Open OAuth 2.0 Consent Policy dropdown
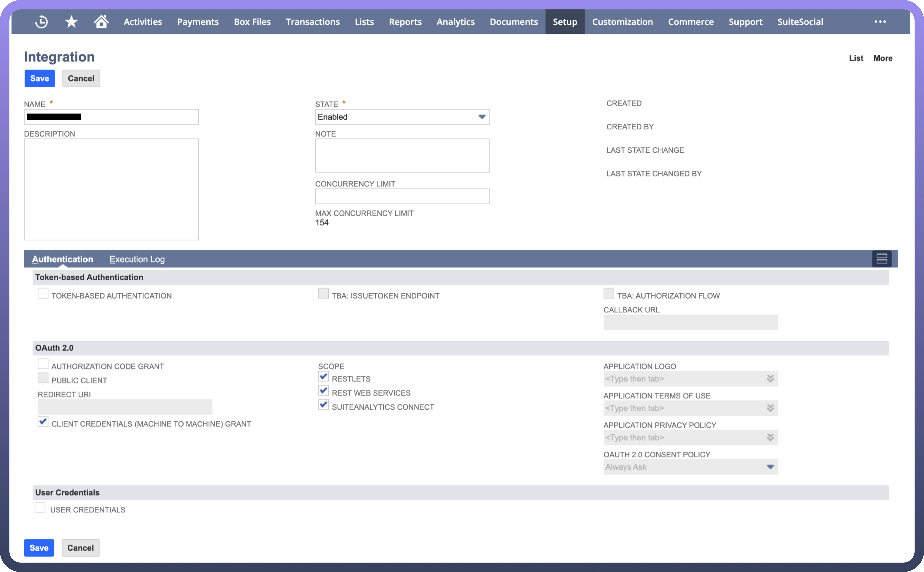 690,467
